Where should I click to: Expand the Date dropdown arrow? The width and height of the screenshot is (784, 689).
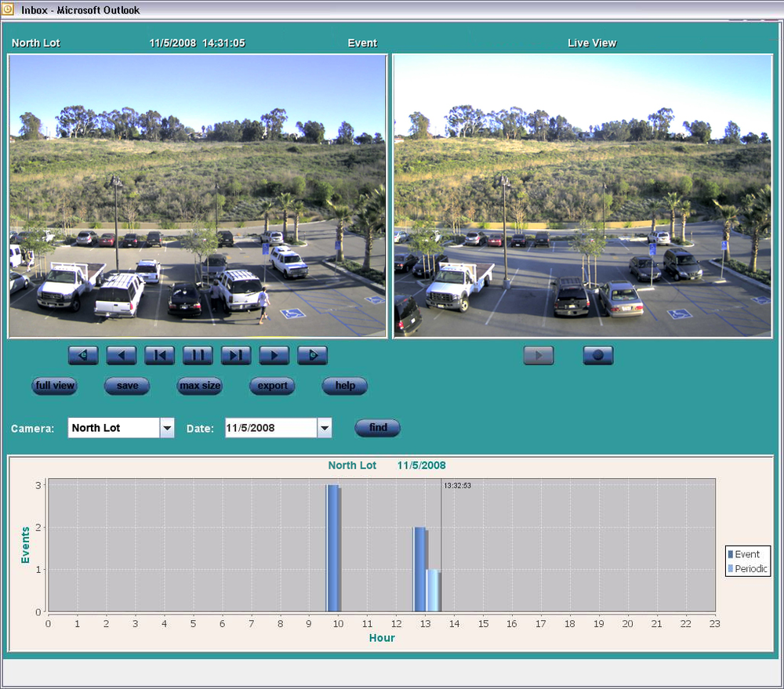(324, 428)
